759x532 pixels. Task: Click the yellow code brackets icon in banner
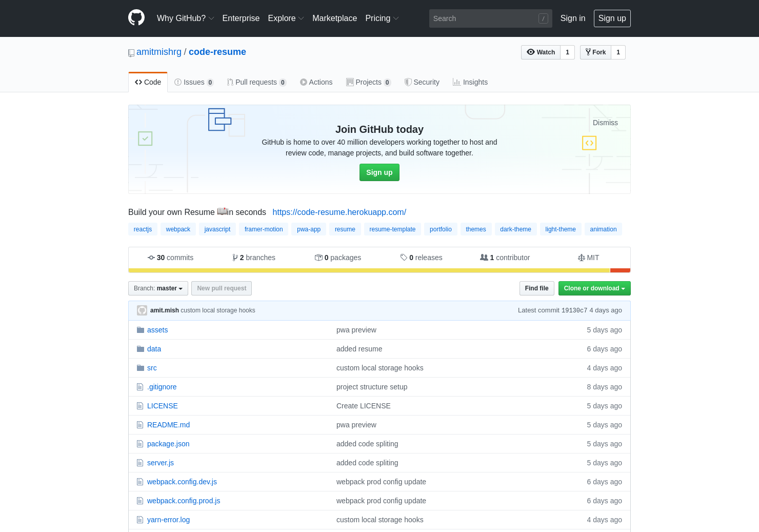[589, 143]
